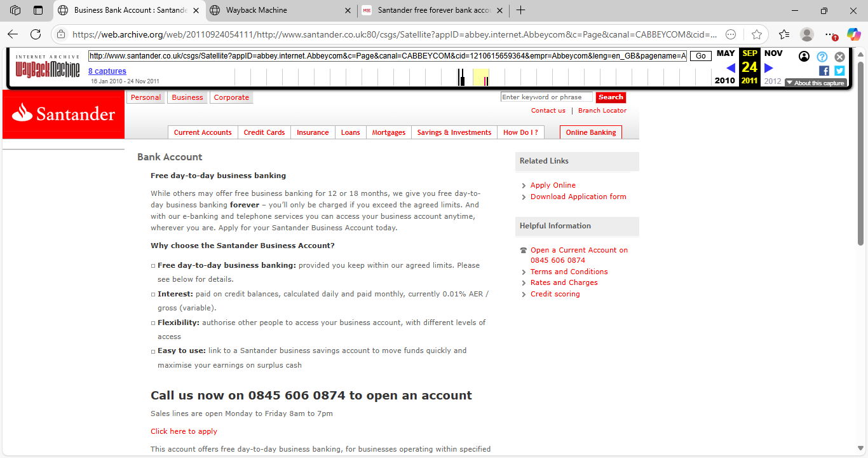Share capture on Facebook
This screenshot has height=458, width=868.
[824, 71]
